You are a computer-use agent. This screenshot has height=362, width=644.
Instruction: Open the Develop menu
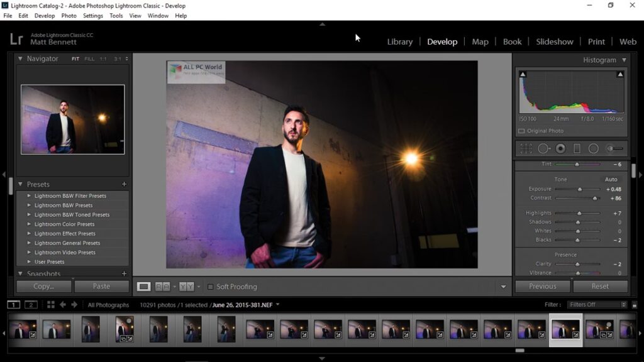[x=44, y=16]
